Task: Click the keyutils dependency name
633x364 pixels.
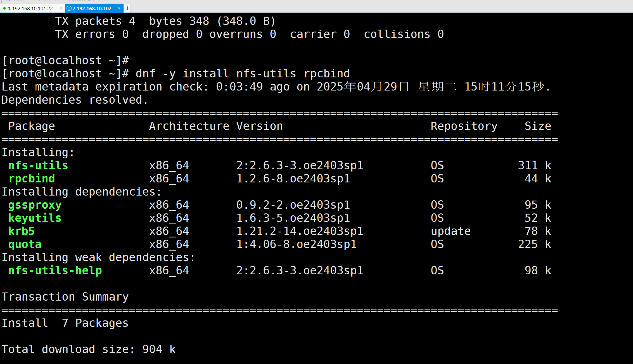Action: 35,218
